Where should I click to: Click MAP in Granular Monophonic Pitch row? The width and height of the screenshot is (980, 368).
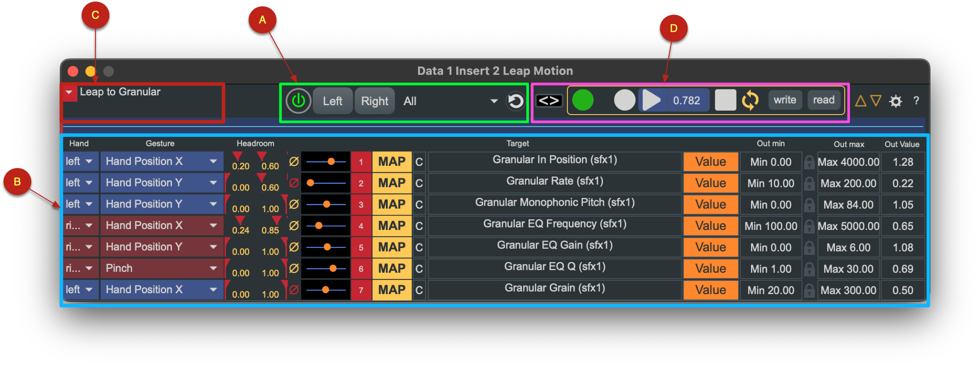(x=392, y=205)
